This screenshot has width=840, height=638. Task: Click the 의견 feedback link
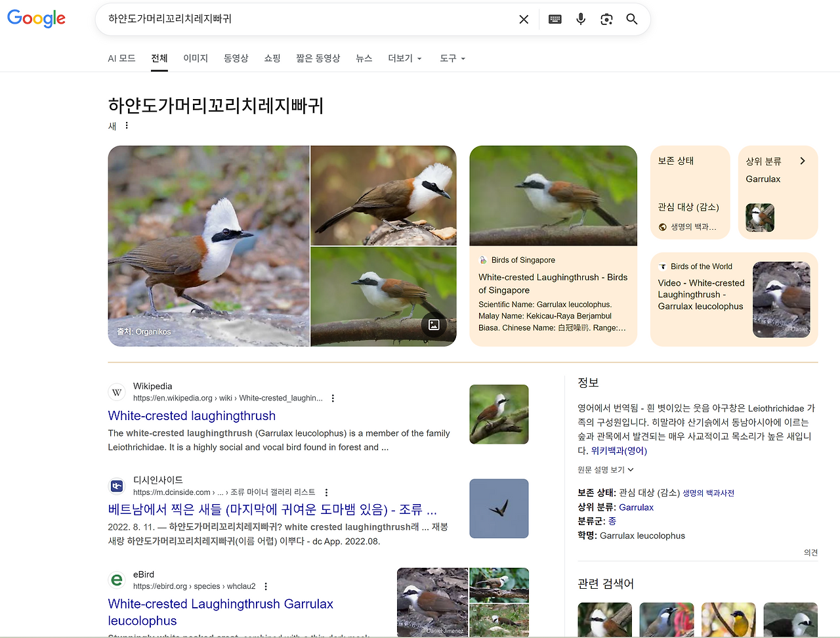810,552
